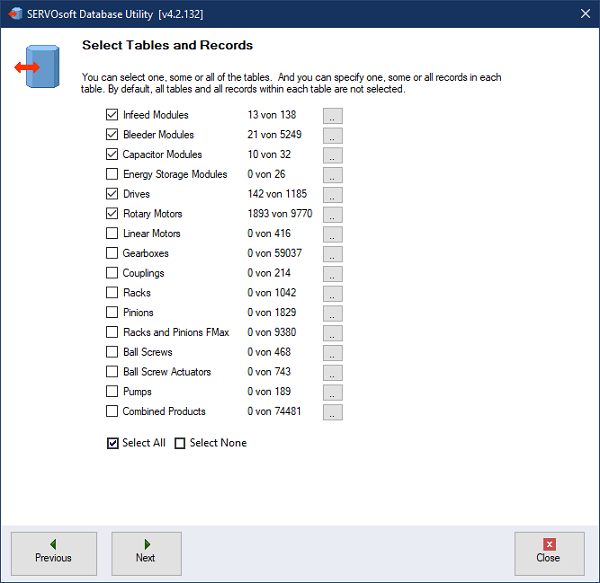Check the Pinions checkbox
Image resolution: width=600 pixels, height=583 pixels.
112,312
